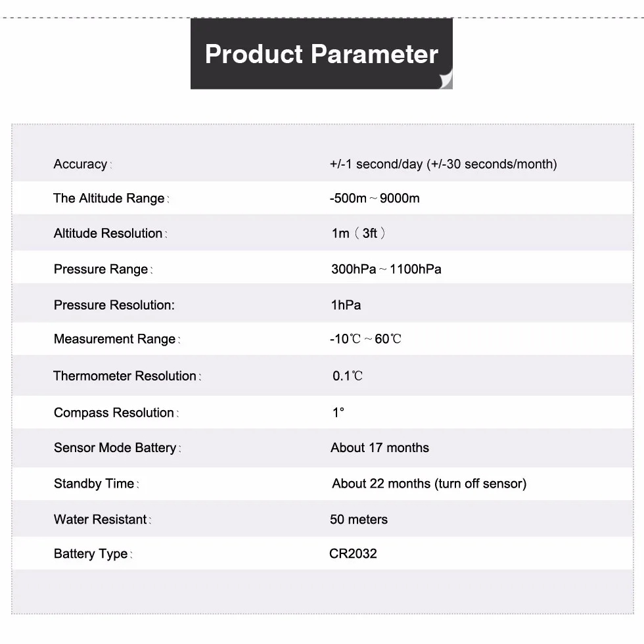This screenshot has height=644, width=644.
Task: Select The Altitude Range label
Action: pyautogui.click(x=111, y=198)
